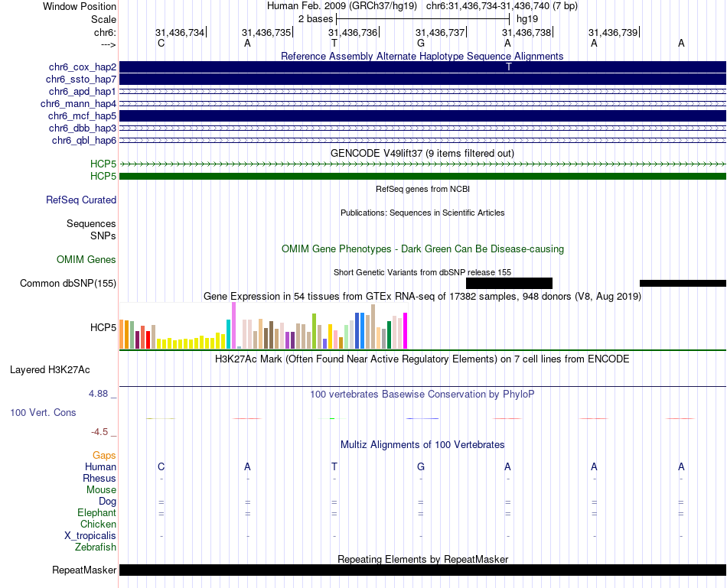Open the GTEx Gene Expression track title
The height and width of the screenshot is (588, 727).
pyautogui.click(x=422, y=297)
